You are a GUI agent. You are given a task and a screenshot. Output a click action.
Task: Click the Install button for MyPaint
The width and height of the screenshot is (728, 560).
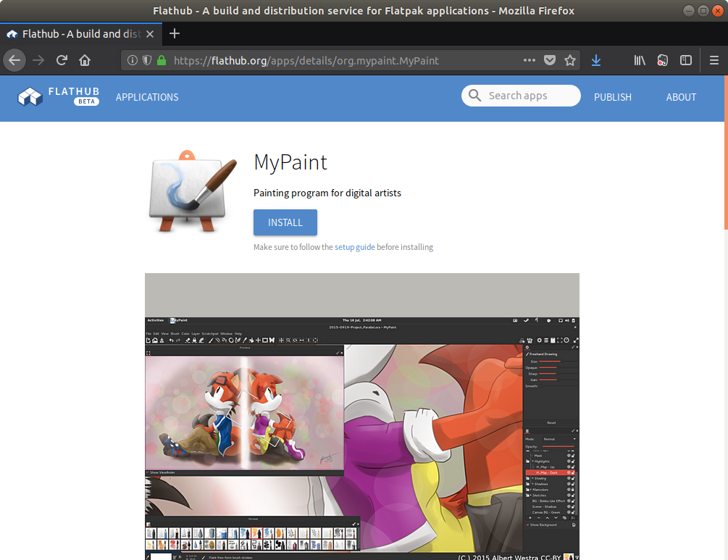(285, 222)
